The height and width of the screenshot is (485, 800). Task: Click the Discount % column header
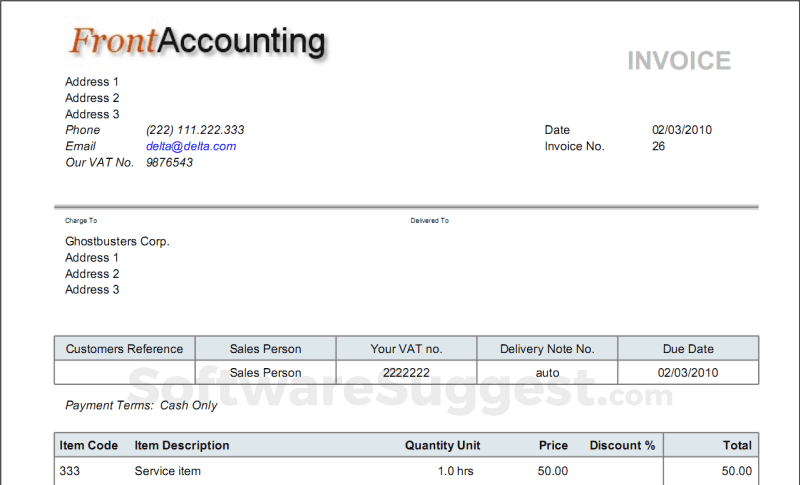[622, 445]
